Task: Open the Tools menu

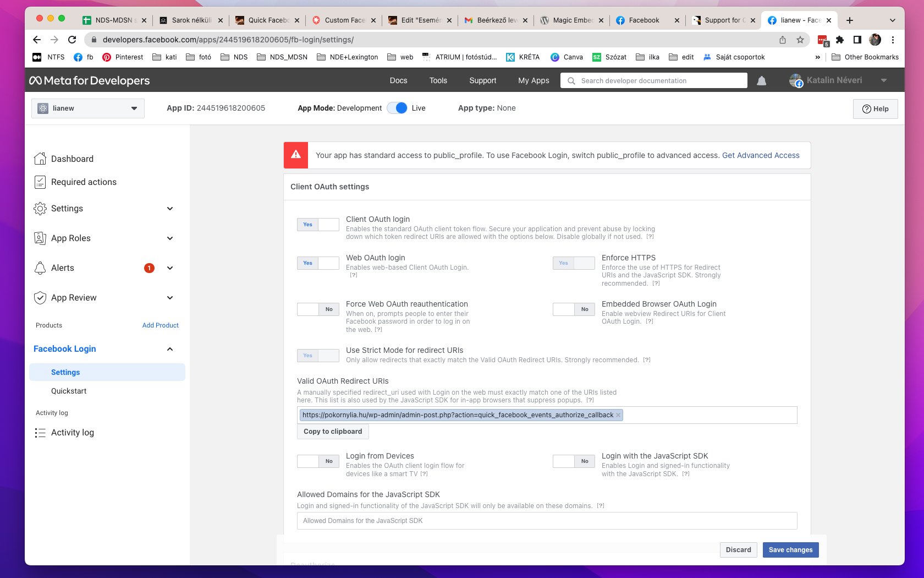Action: click(438, 80)
